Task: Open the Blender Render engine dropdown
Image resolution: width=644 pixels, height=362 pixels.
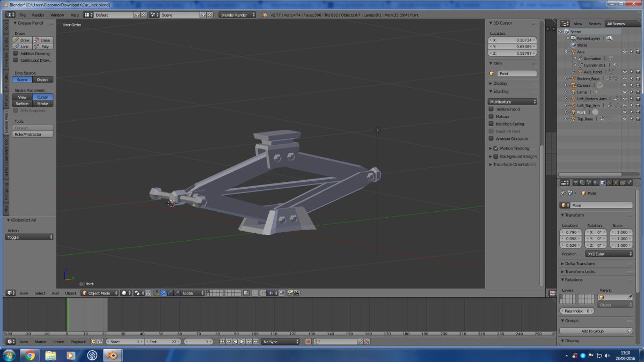Action: tap(237, 15)
